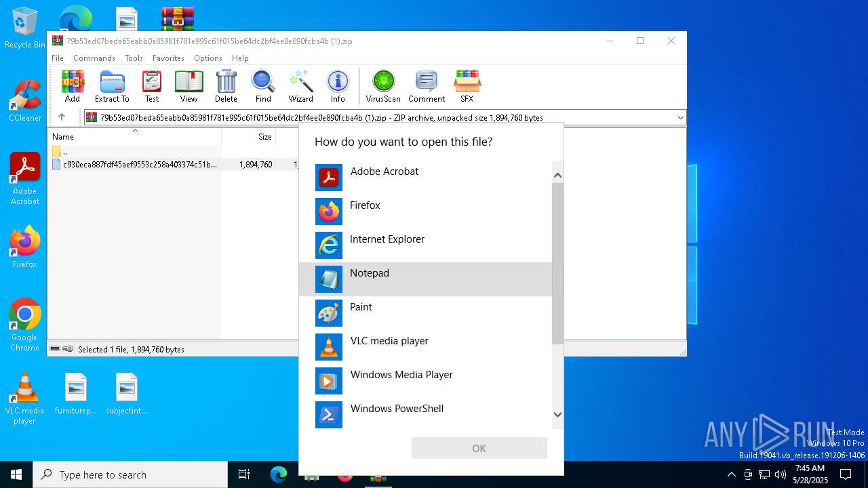The height and width of the screenshot is (488, 868).
Task: Open Adobe Acrobat desktop shortcut
Action: pyautogui.click(x=25, y=179)
